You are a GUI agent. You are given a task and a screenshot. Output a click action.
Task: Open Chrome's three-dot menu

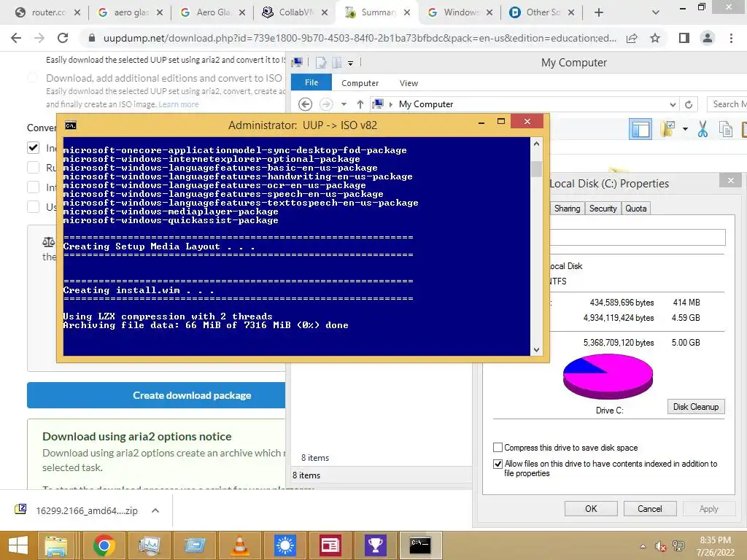click(731, 38)
